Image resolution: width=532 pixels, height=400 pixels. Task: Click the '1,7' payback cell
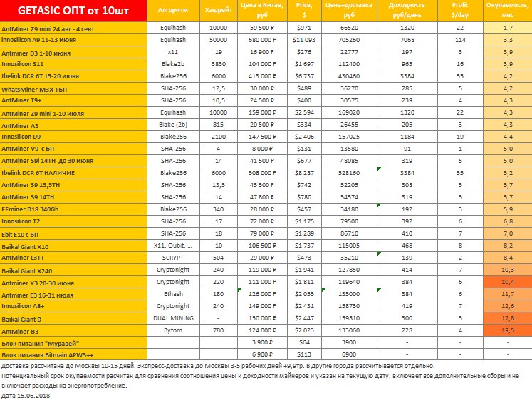pyautogui.click(x=508, y=28)
